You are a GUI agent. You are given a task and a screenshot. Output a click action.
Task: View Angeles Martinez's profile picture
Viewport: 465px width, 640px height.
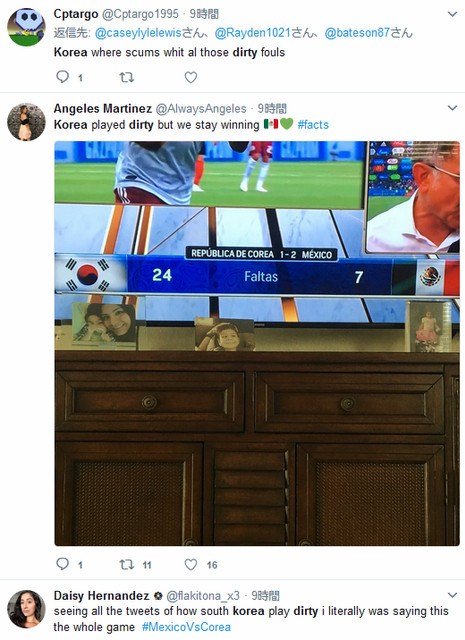pyautogui.click(x=26, y=122)
